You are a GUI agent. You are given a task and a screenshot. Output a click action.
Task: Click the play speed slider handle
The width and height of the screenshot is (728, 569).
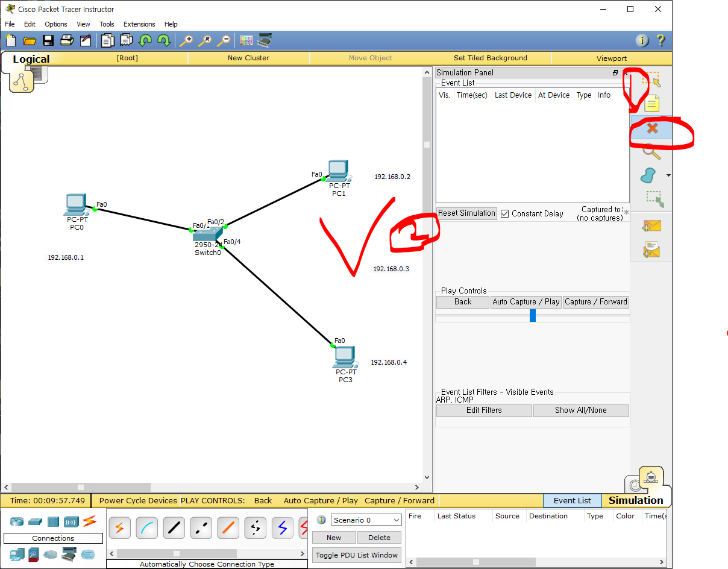pos(533,315)
